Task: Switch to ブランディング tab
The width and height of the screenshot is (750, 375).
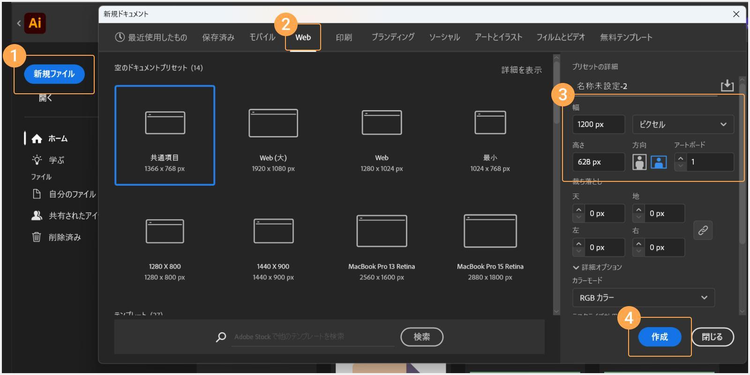Action: point(393,37)
